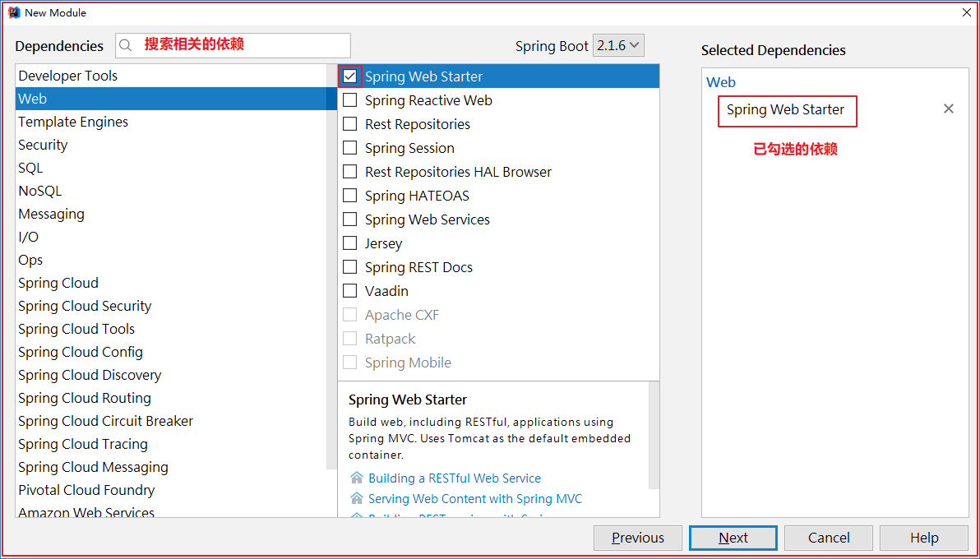Enable the Spring Reactive Web checkbox

coord(350,100)
